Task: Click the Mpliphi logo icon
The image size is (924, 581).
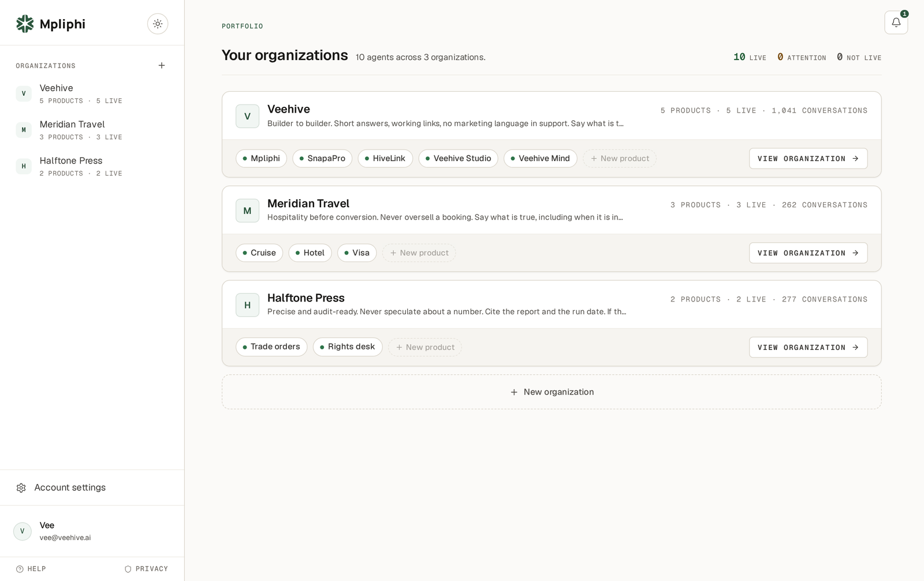Action: (25, 24)
